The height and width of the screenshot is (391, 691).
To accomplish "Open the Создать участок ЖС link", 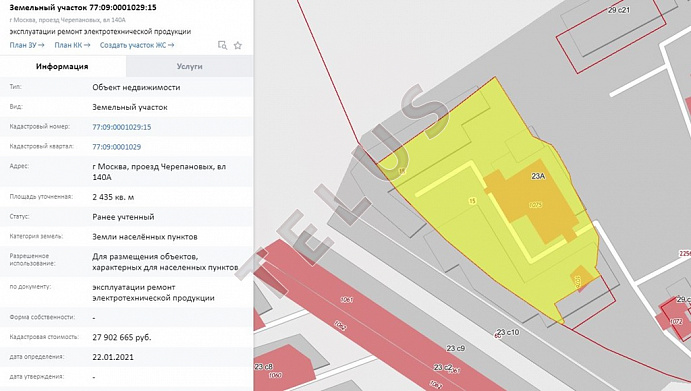I will tap(137, 45).
